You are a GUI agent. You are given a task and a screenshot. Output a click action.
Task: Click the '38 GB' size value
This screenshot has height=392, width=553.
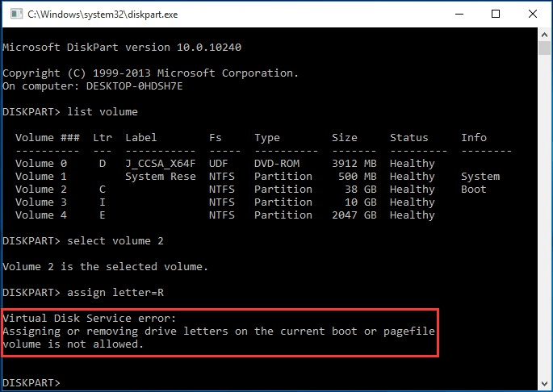(360, 190)
